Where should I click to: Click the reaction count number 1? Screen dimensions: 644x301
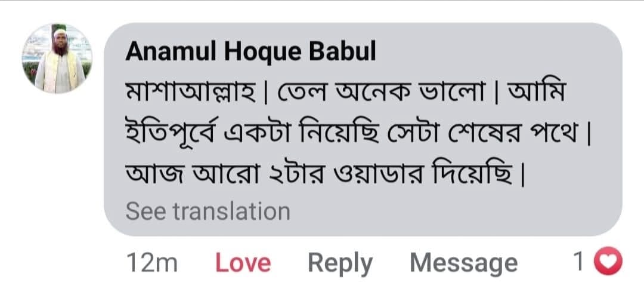(x=578, y=262)
